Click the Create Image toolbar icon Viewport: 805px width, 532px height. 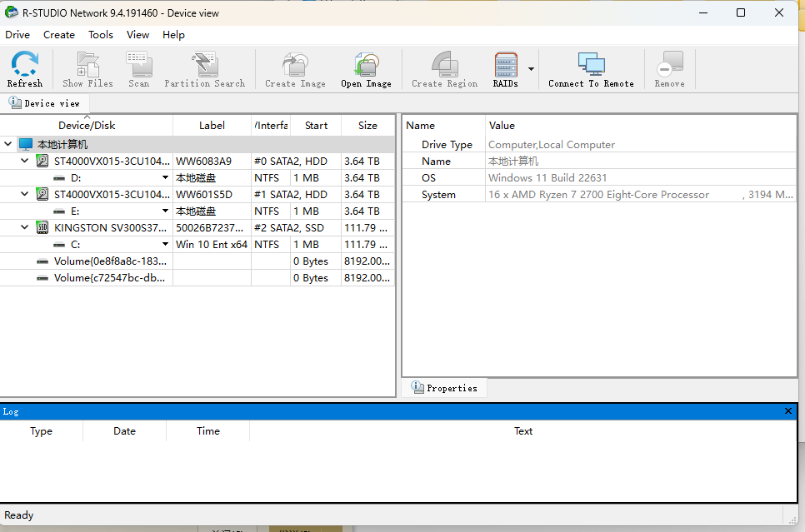[295, 69]
